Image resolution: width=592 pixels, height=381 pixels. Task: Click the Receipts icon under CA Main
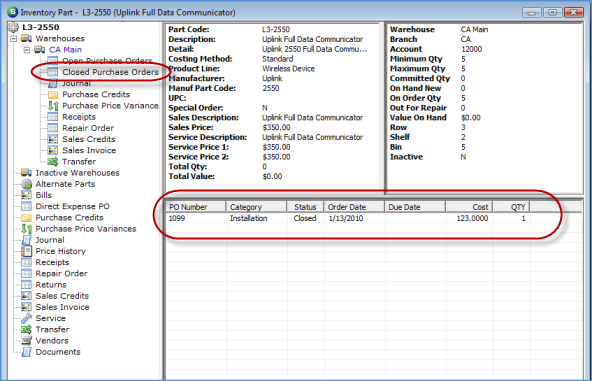52,117
